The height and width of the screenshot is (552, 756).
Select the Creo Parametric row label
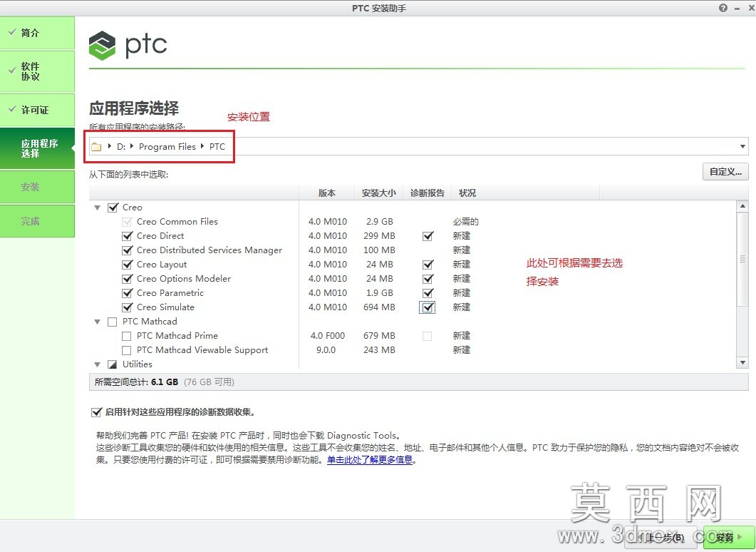(170, 293)
